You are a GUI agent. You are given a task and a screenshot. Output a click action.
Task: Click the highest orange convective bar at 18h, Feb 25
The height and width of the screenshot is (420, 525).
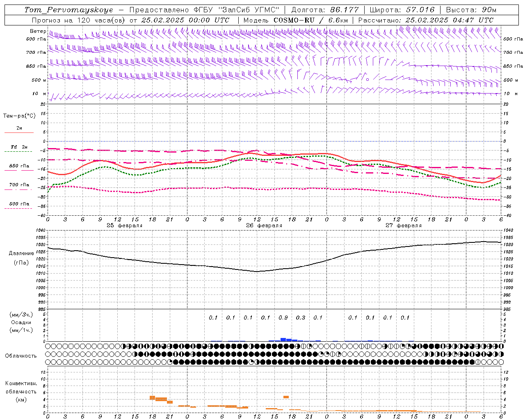pos(152,398)
